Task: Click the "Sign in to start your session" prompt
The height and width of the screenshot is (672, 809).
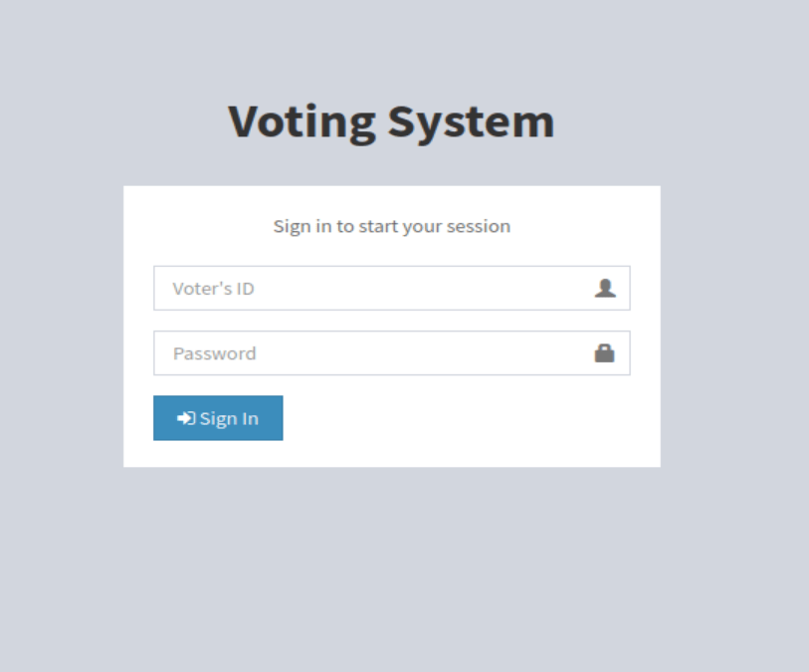Action: (x=391, y=226)
